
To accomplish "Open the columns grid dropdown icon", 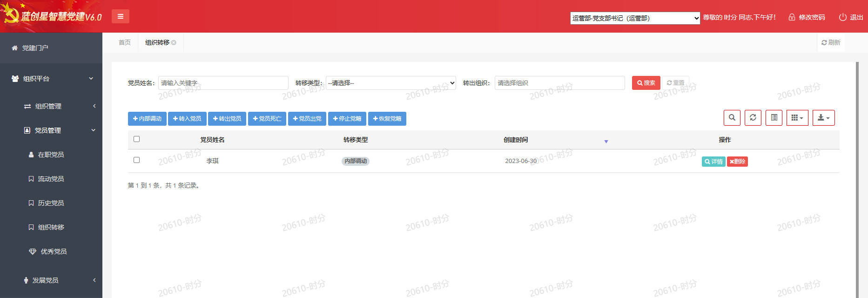I will pos(797,118).
